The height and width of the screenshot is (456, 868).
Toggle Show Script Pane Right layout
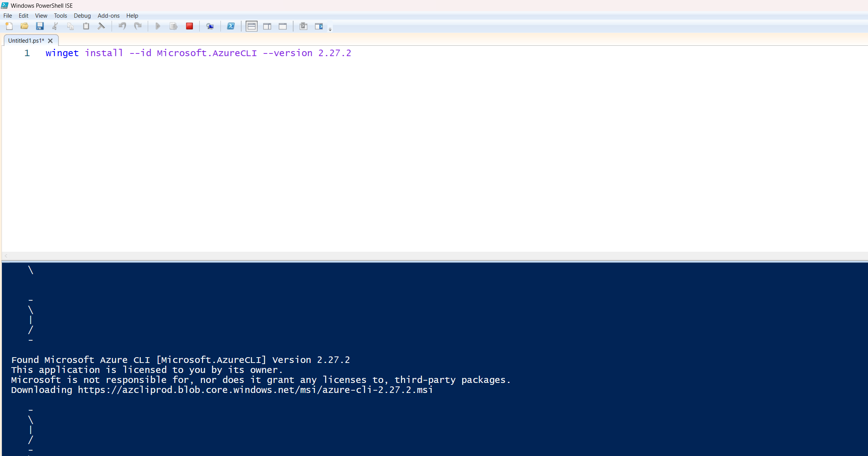pos(267,26)
